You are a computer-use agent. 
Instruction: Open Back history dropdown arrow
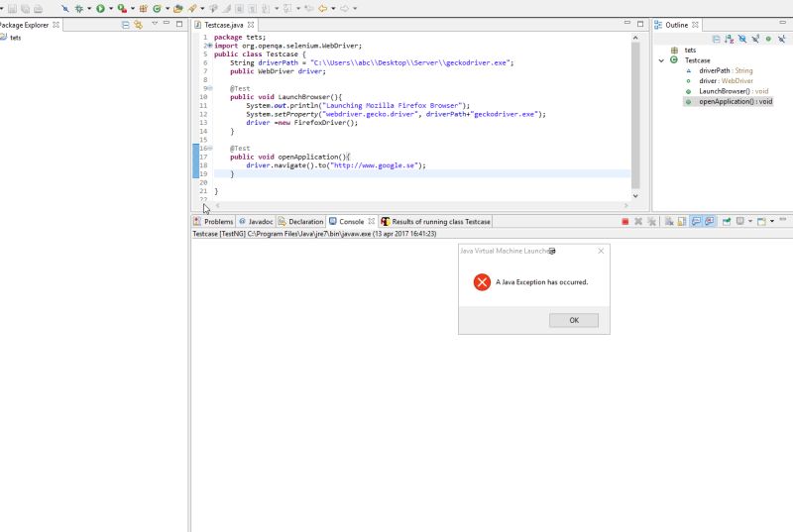tap(333, 9)
